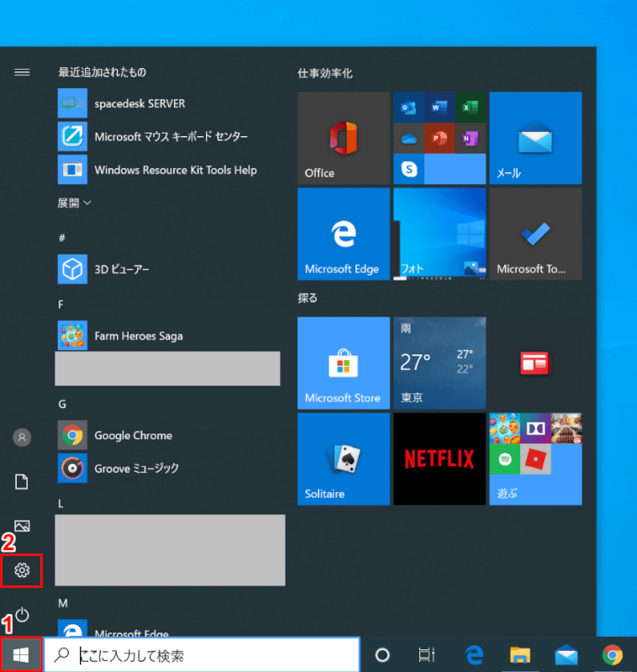Open Outlook in the Office apps folder tile

pyautogui.click(x=408, y=108)
